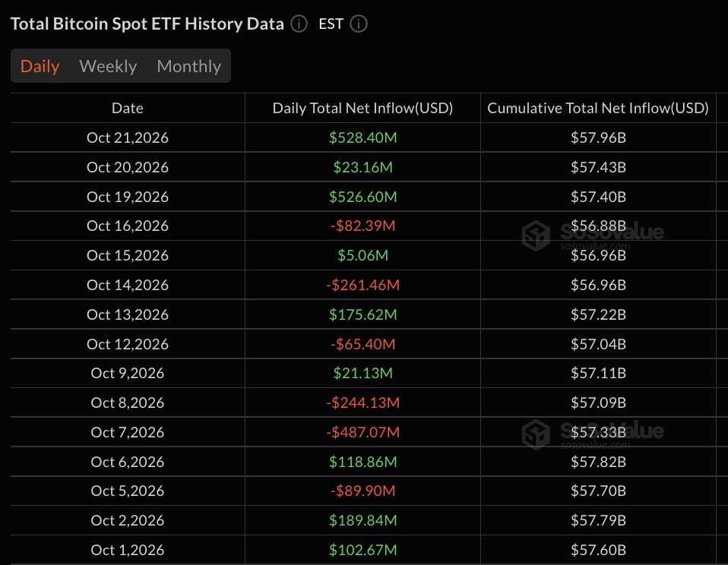Click Daily Total Net Inflow(USD) header
This screenshot has height=565, width=728.
pyautogui.click(x=362, y=108)
